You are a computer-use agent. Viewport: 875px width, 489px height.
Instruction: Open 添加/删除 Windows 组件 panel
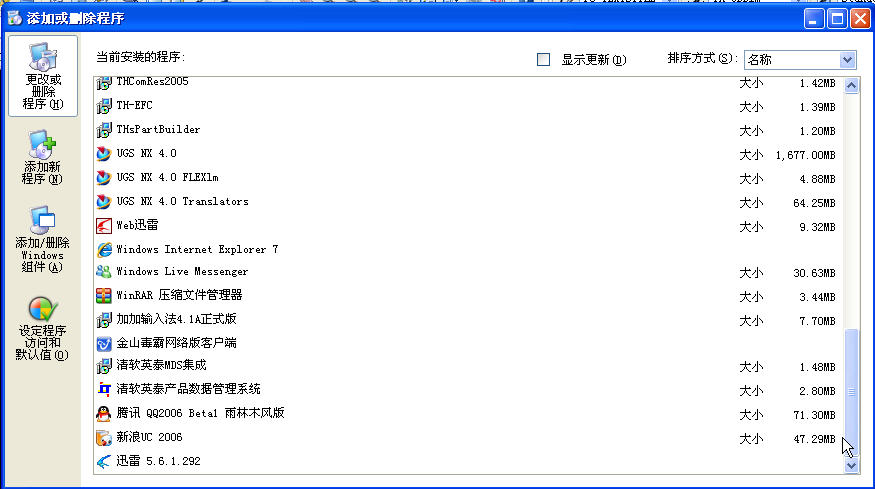[x=42, y=239]
